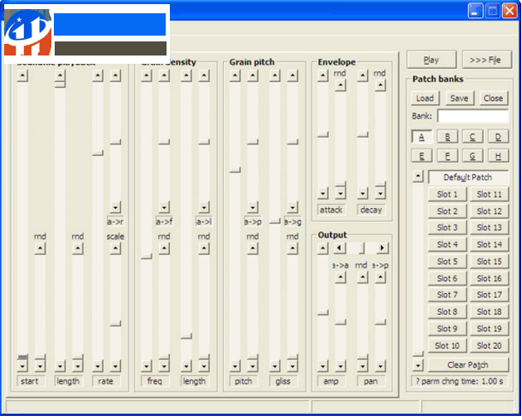Load the Default Patch
Image resolution: width=522 pixels, height=420 pixels.
coord(468,177)
